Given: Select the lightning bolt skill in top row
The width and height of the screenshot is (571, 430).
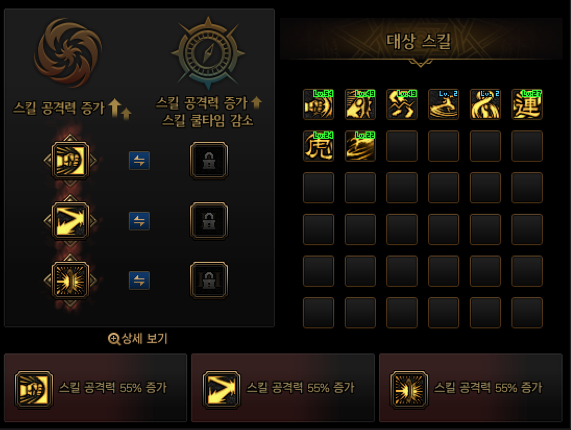Looking at the screenshot, I should click(x=402, y=104).
